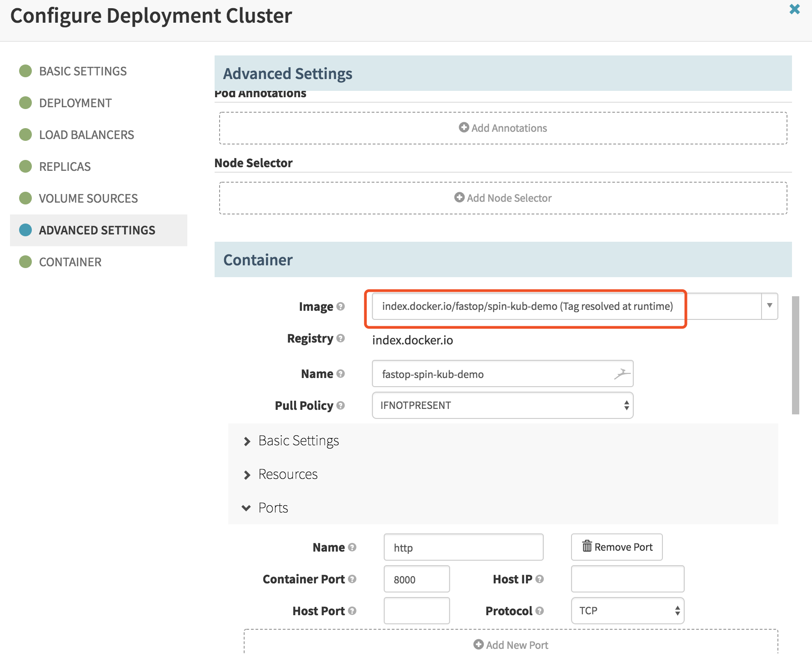Image resolution: width=812 pixels, height=667 pixels.
Task: Click the Container Port input field
Action: tap(416, 579)
